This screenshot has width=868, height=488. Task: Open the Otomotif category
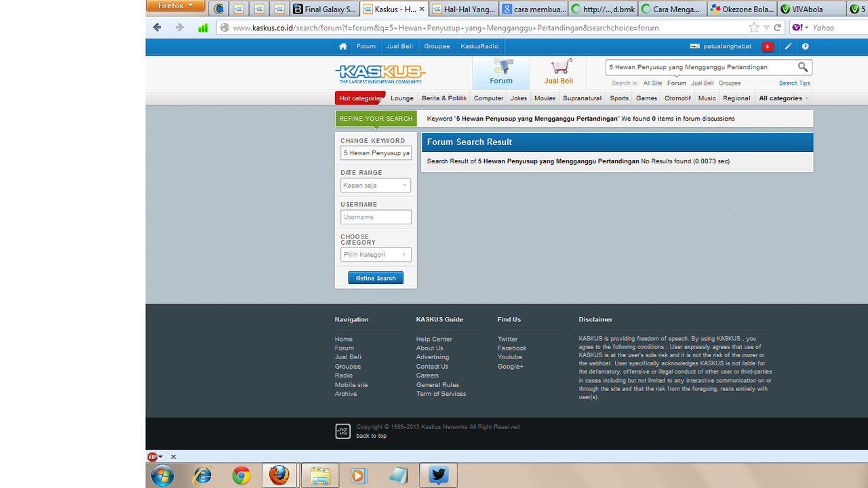click(678, 98)
